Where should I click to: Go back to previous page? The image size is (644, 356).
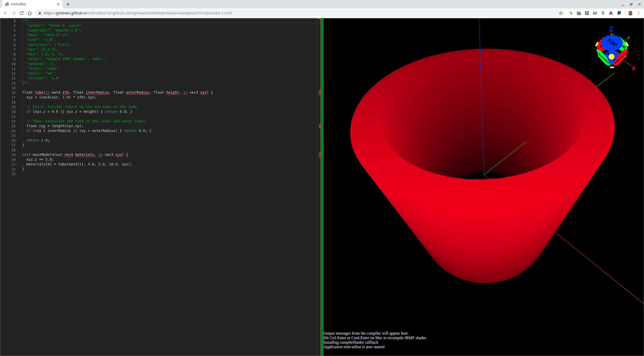point(6,13)
